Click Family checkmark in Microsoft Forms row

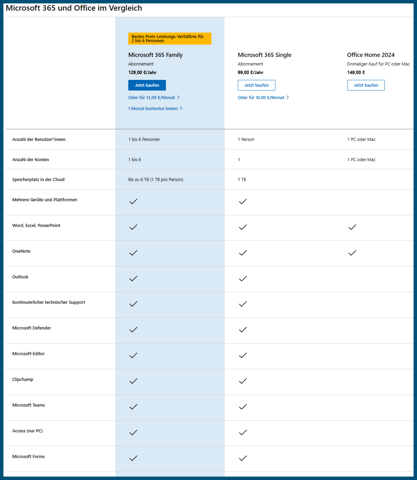click(133, 458)
